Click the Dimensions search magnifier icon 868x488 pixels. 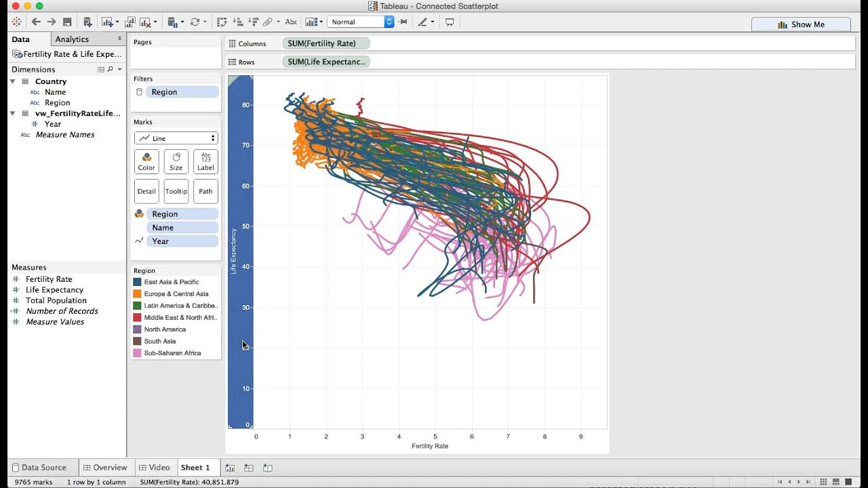[x=111, y=69]
